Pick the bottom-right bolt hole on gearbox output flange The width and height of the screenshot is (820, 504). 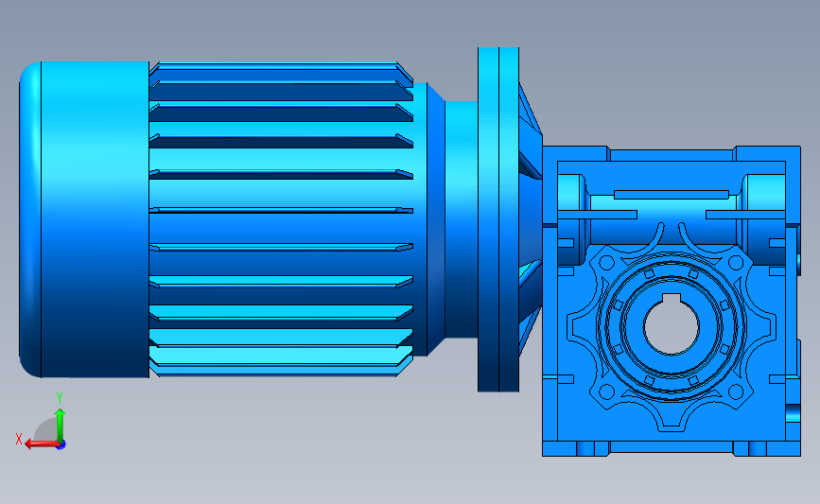[736, 391]
